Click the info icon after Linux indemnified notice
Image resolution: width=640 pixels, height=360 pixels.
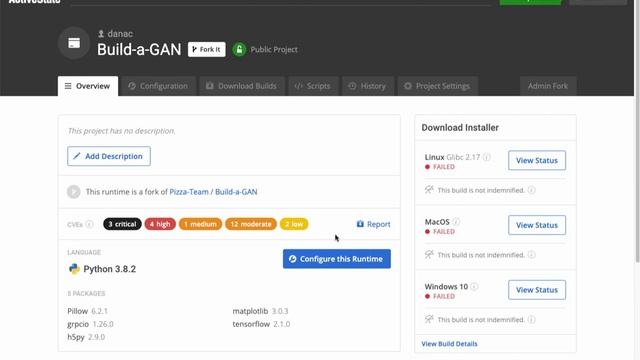click(531, 190)
